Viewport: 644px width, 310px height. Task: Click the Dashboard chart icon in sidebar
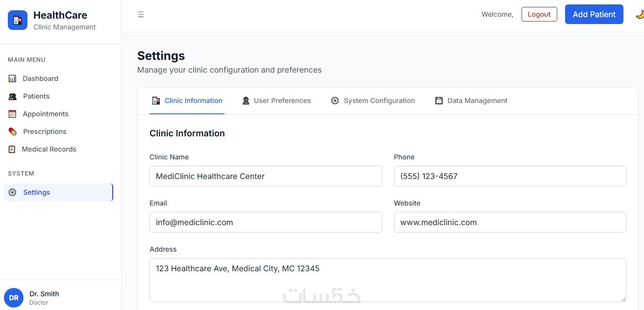coord(12,78)
